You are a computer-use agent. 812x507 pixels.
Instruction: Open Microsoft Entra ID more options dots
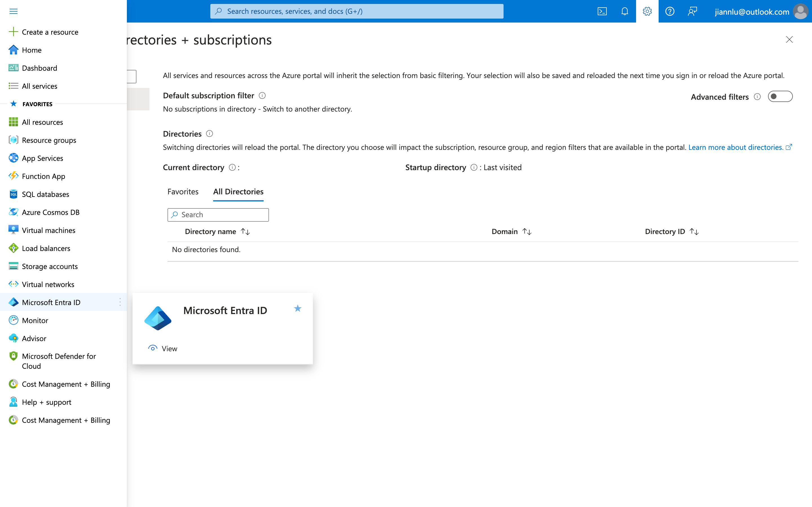pos(120,302)
